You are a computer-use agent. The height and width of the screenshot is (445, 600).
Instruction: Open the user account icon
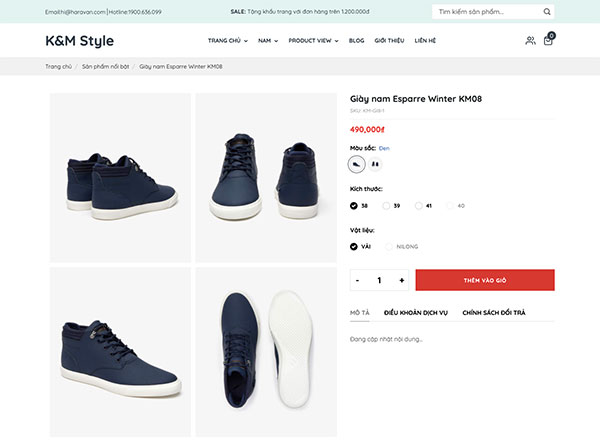530,41
